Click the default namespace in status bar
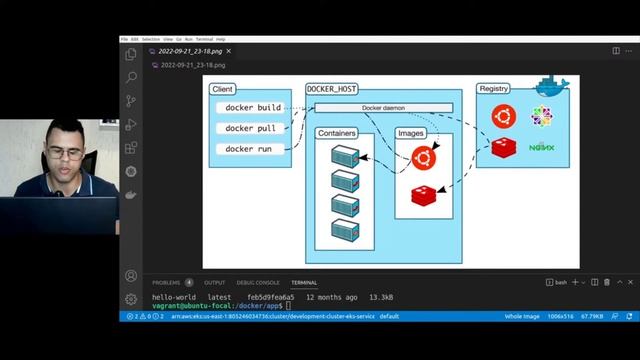The height and width of the screenshot is (360, 640). click(x=389, y=316)
